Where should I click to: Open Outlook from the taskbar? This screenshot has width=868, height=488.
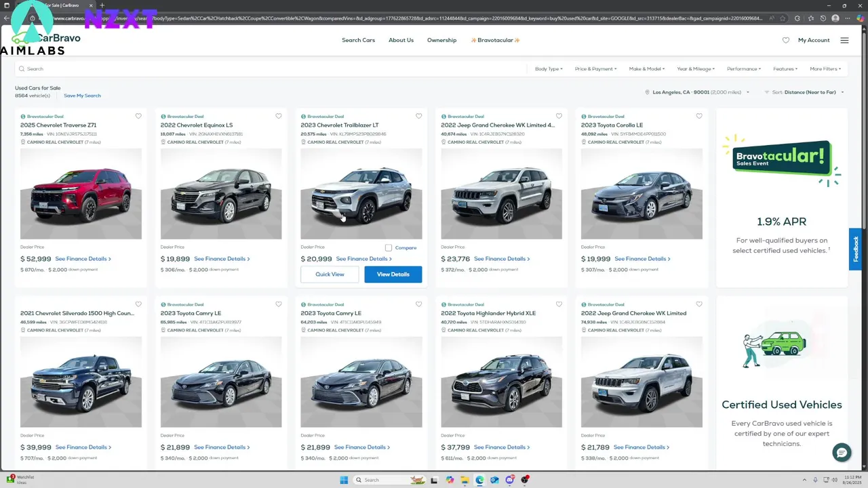[494, 480]
